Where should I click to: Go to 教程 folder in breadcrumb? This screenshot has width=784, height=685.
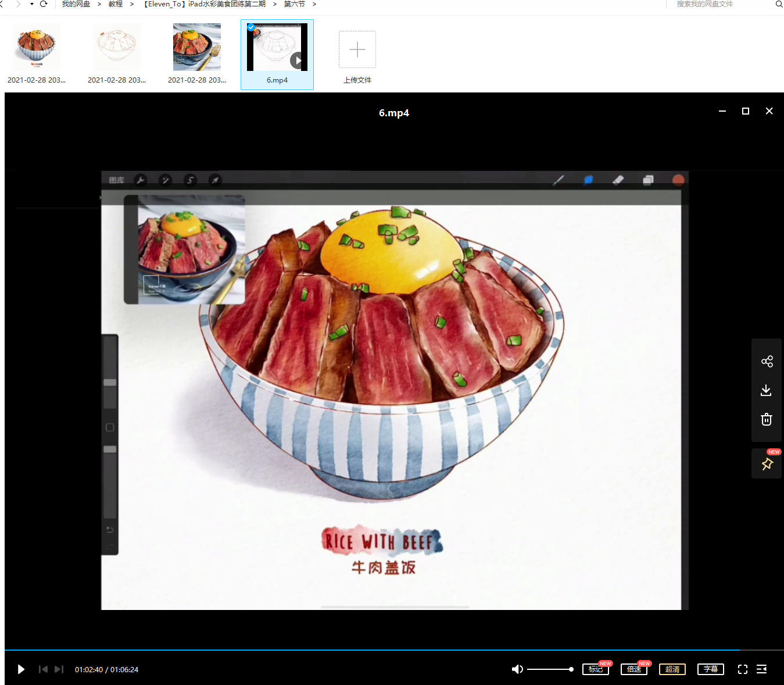(x=115, y=4)
